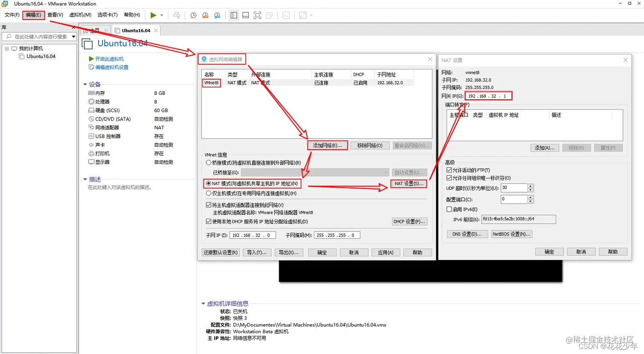Click the network adapter (网络适配器) icon
This screenshot has width=644, height=354.
[x=91, y=128]
